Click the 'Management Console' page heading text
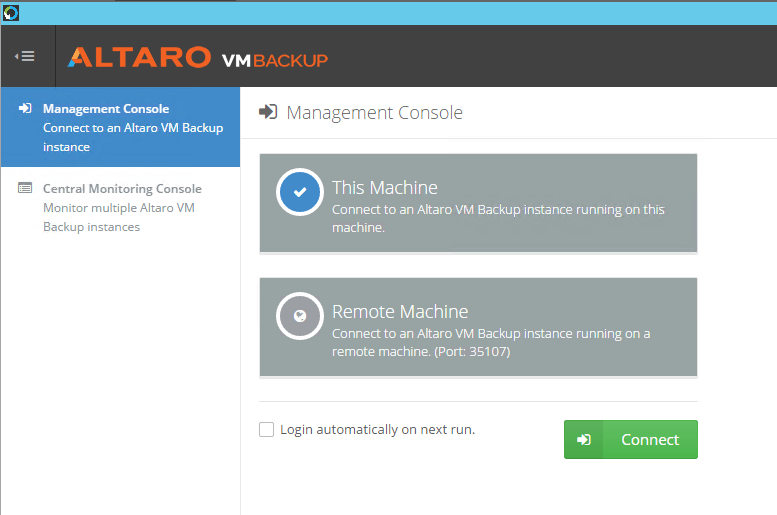The height and width of the screenshot is (515, 777). coord(375,113)
